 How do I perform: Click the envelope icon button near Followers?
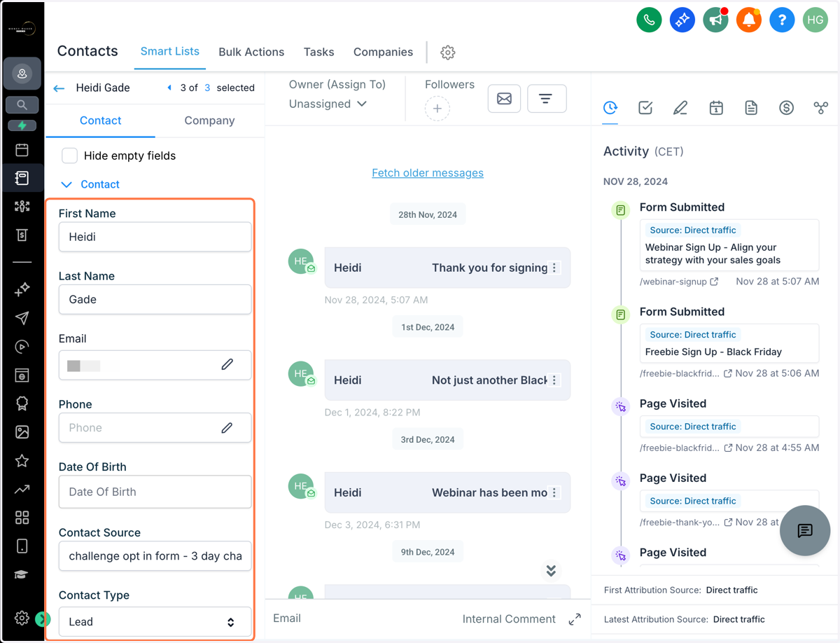click(504, 99)
